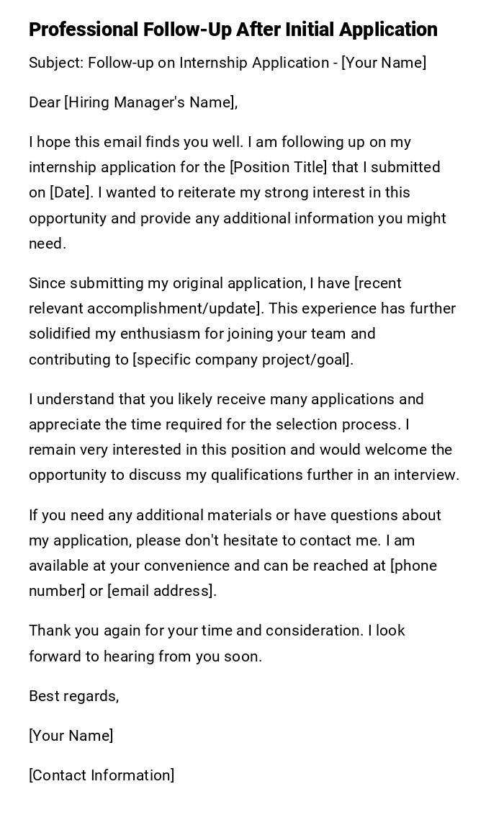Click the '[email address]' placeholder

[x=161, y=591]
